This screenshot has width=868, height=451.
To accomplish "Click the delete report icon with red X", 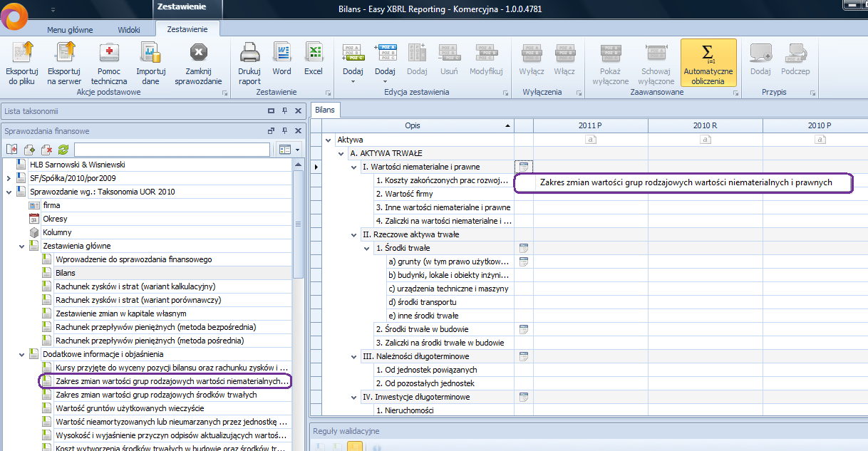I will [x=46, y=150].
